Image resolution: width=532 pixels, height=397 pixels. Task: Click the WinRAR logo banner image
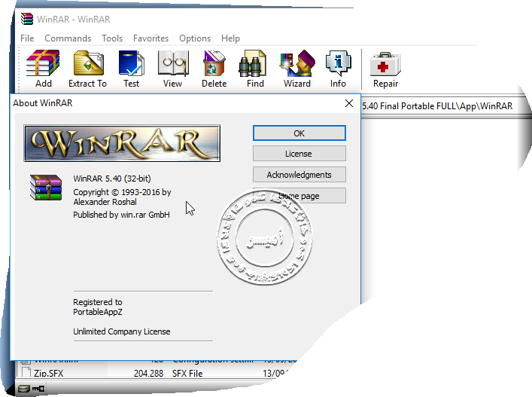[122, 143]
